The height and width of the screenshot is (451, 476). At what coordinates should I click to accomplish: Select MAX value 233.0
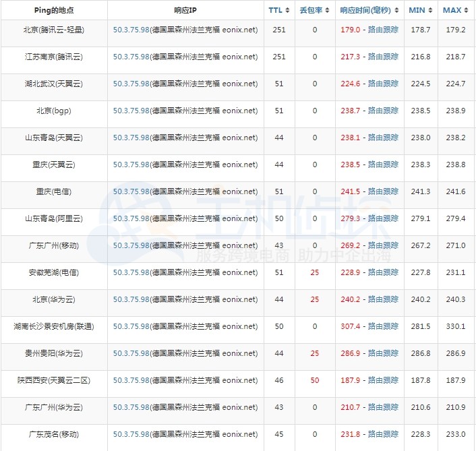coord(456,434)
